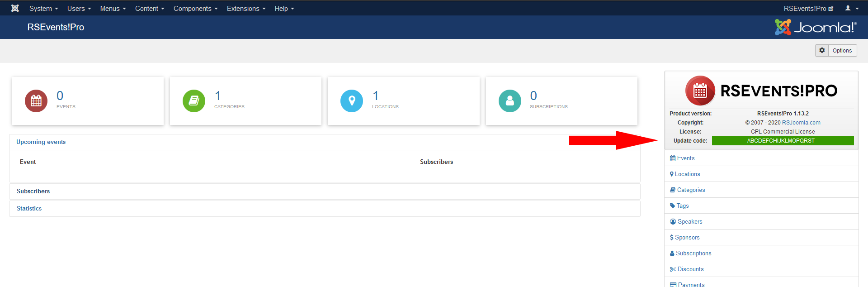Select the 1 Locations count

[376, 96]
